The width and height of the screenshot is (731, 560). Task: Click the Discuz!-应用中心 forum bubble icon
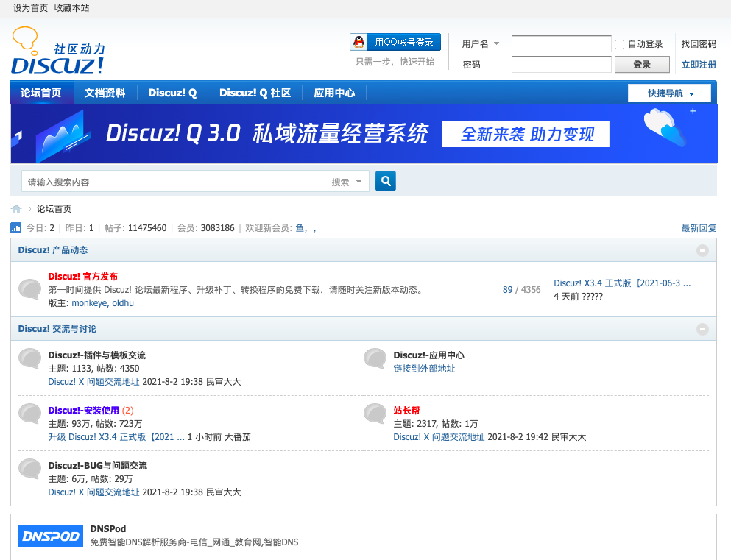click(x=375, y=358)
